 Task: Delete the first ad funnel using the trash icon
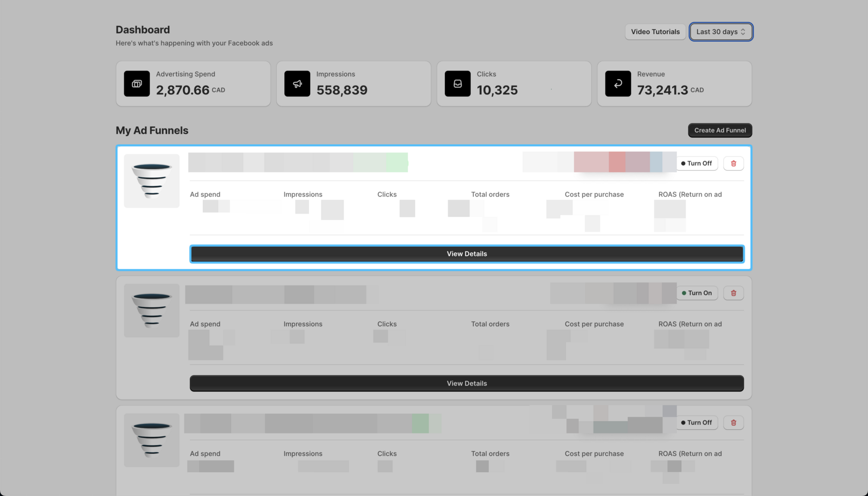coord(733,163)
